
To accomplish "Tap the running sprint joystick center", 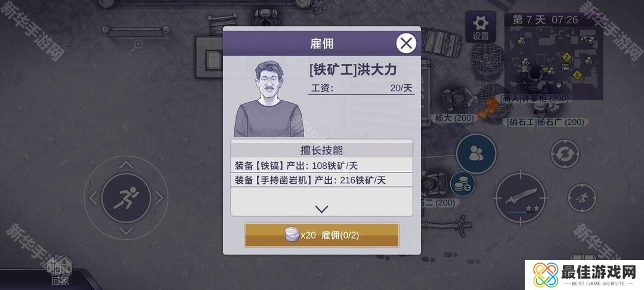I will click(126, 198).
